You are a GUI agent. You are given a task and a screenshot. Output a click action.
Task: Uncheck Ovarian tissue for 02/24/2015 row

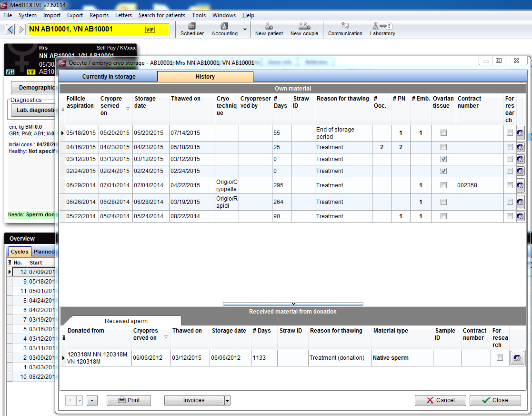tap(443, 171)
